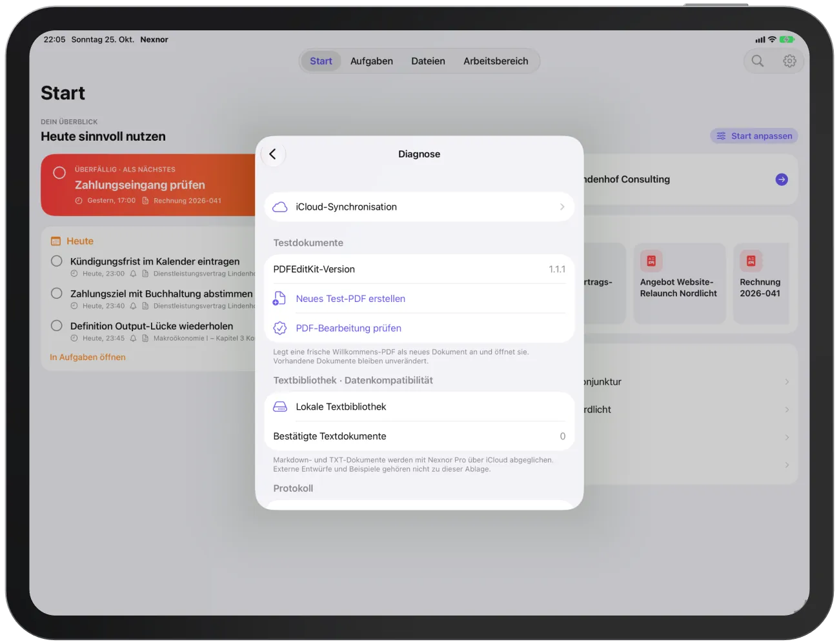The image size is (839, 644).
Task: Click the Kündigungsfrist reminder bell icon
Action: [133, 274]
